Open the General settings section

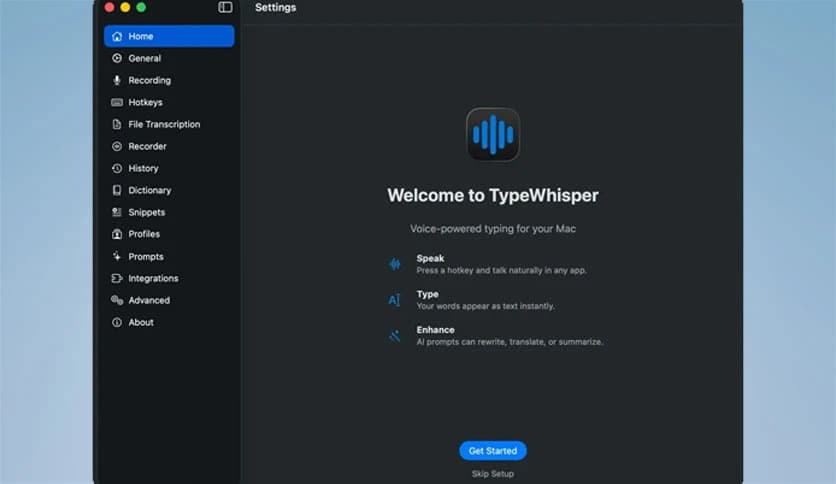click(x=169, y=58)
